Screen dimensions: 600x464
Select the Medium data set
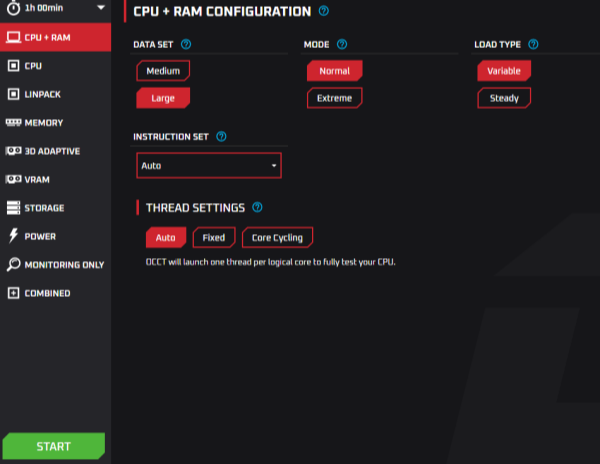[x=163, y=71]
